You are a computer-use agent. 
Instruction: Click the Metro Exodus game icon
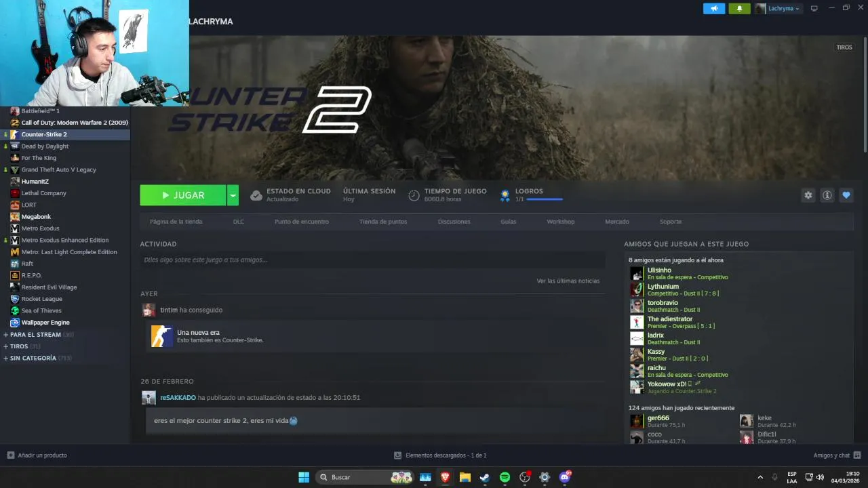(15, 228)
